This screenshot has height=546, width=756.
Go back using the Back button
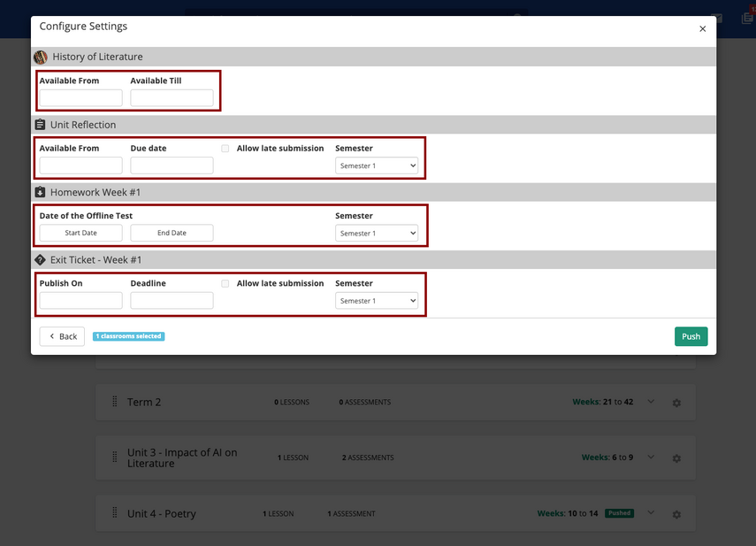click(x=62, y=336)
